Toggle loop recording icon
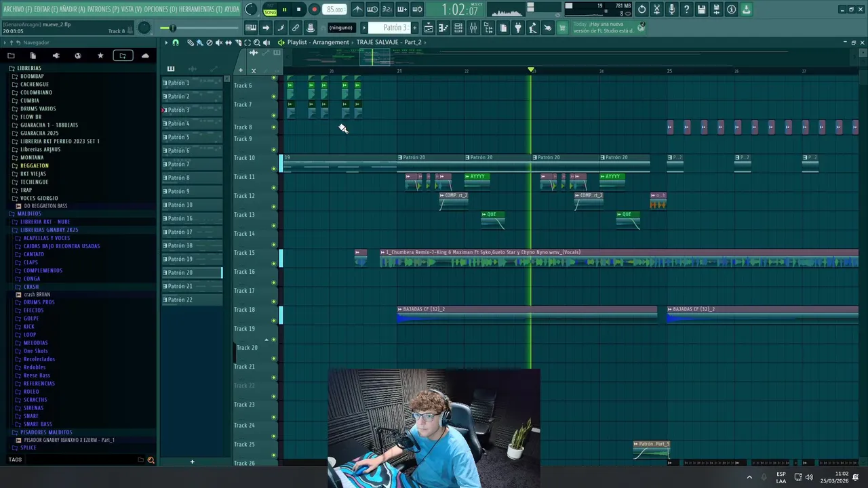The width and height of the screenshot is (868, 488). point(417,9)
